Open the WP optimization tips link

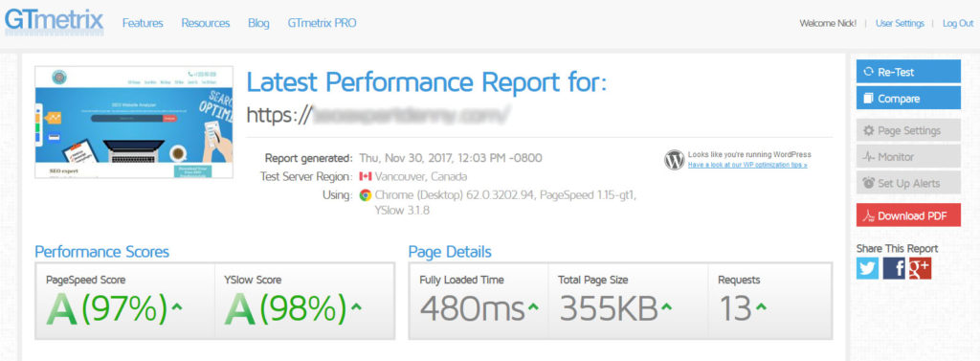747,165
